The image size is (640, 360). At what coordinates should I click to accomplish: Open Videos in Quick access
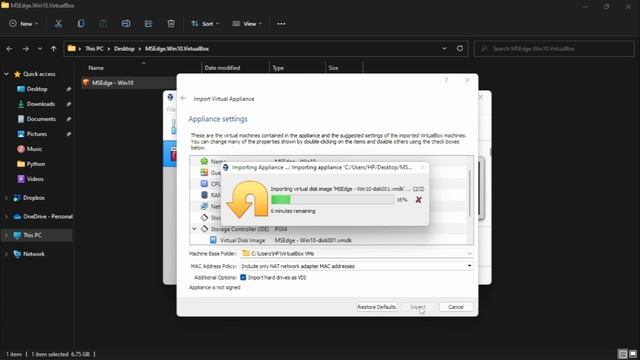coord(35,179)
